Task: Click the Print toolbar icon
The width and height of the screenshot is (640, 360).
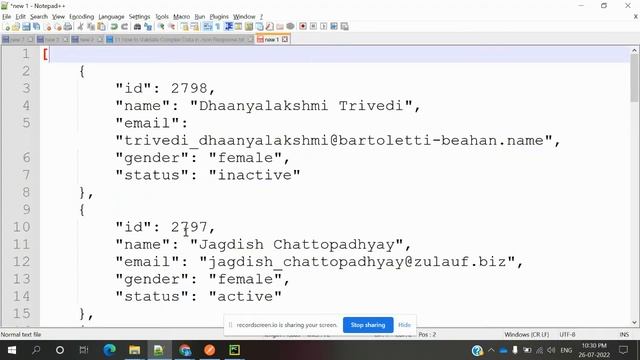Action: 68,27
